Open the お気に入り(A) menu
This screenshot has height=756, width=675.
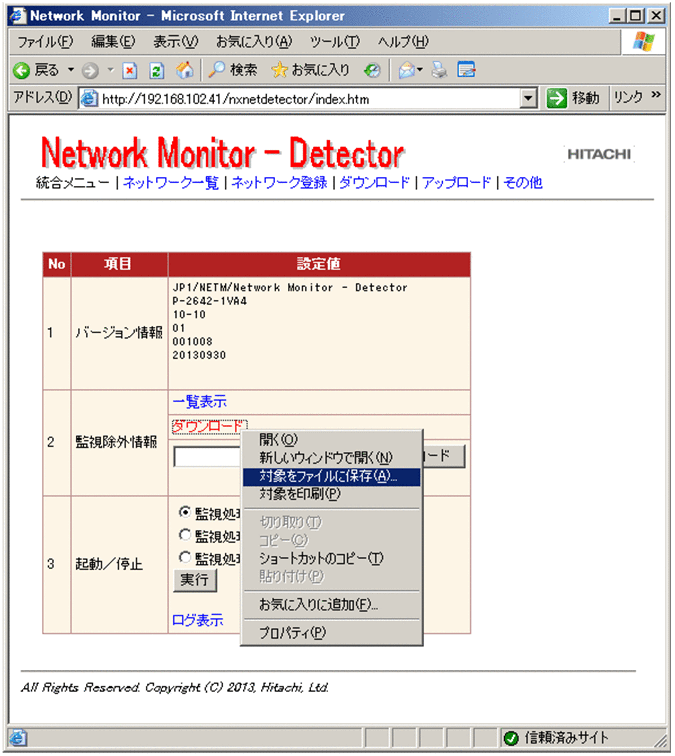click(x=254, y=42)
